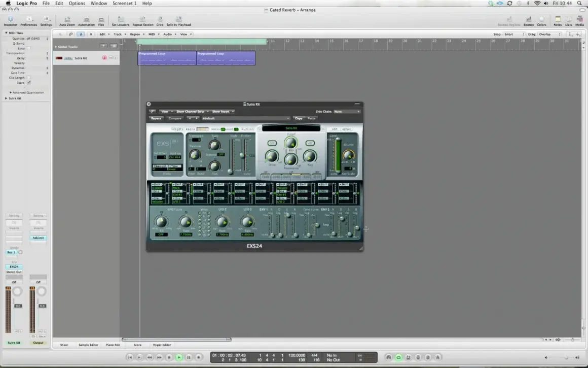The image size is (588, 368).
Task: Toggle the Clip Length checkbox
Action: 29,78
